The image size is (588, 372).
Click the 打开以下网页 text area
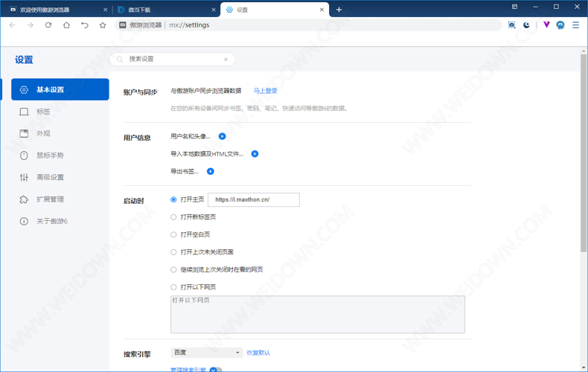(318, 314)
